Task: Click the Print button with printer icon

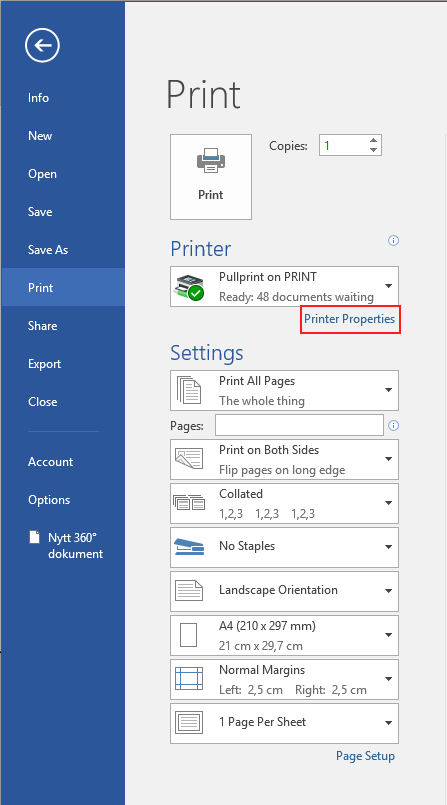Action: pyautogui.click(x=211, y=177)
